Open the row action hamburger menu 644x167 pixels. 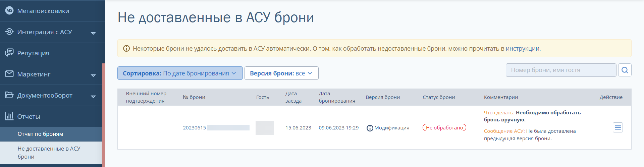[x=618, y=127]
